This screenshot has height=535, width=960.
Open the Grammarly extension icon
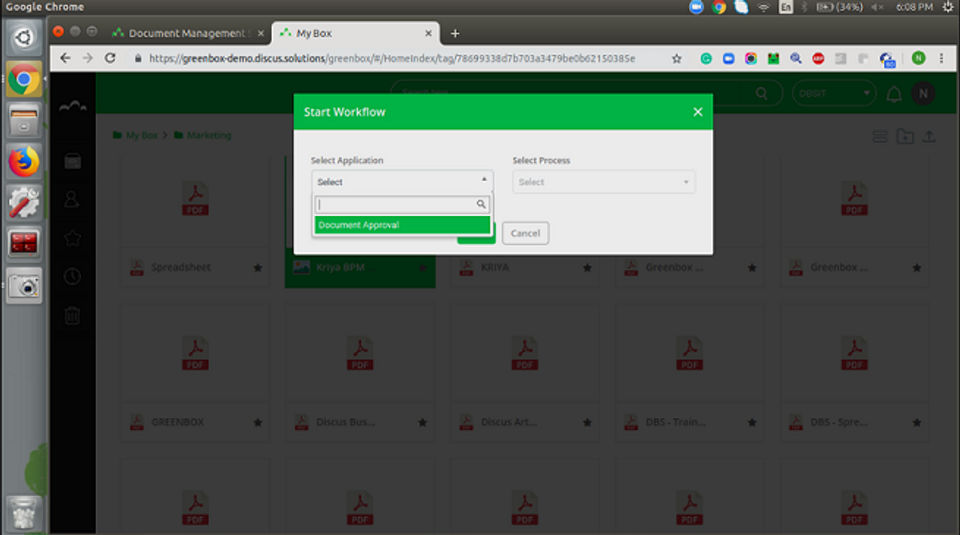[x=706, y=58]
